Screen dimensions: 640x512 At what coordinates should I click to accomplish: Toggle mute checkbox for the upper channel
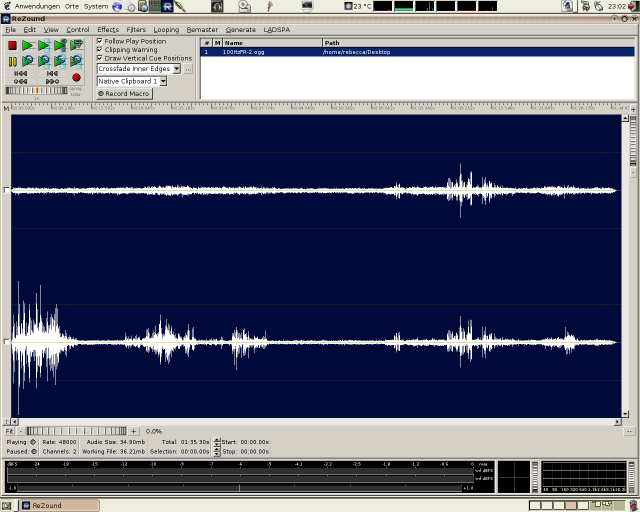tap(7, 190)
